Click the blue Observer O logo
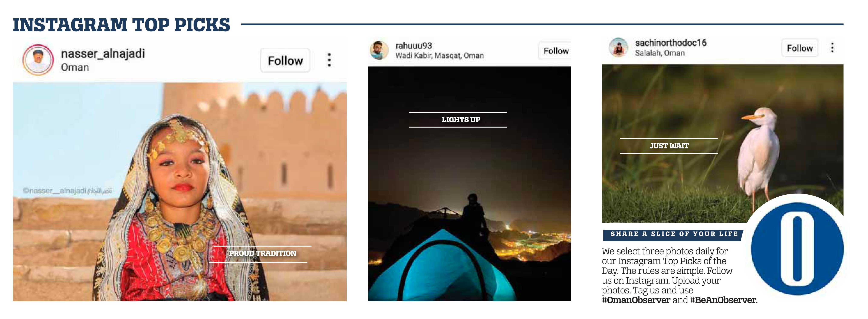 pyautogui.click(x=797, y=249)
